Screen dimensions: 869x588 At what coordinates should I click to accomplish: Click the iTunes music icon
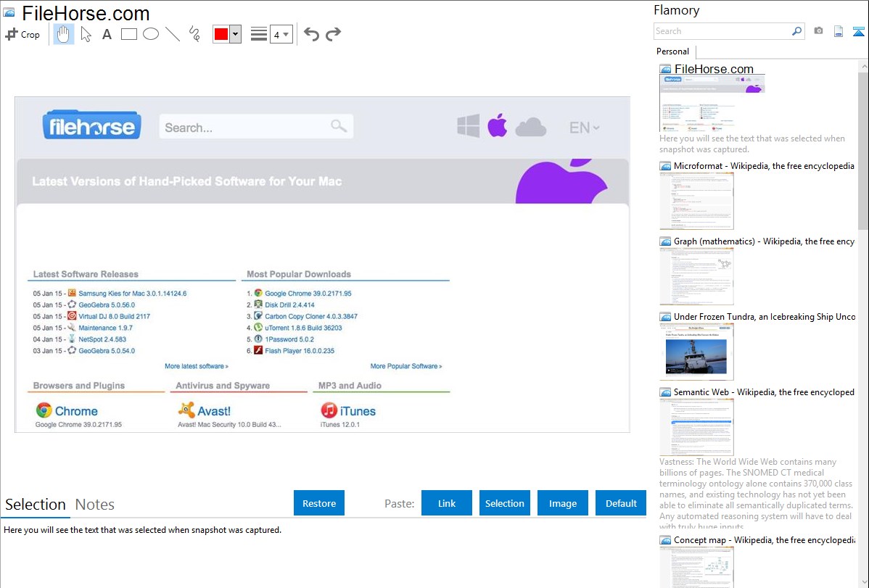pyautogui.click(x=329, y=410)
